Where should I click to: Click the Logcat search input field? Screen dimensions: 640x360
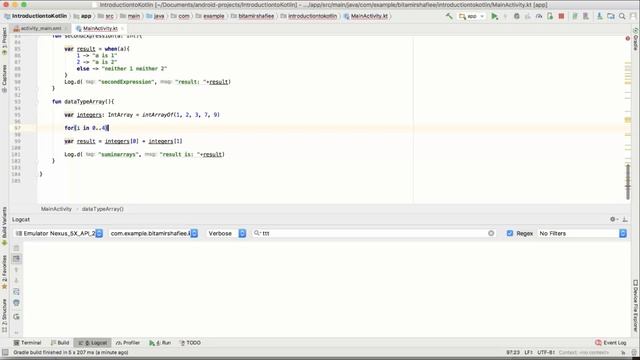point(373,233)
